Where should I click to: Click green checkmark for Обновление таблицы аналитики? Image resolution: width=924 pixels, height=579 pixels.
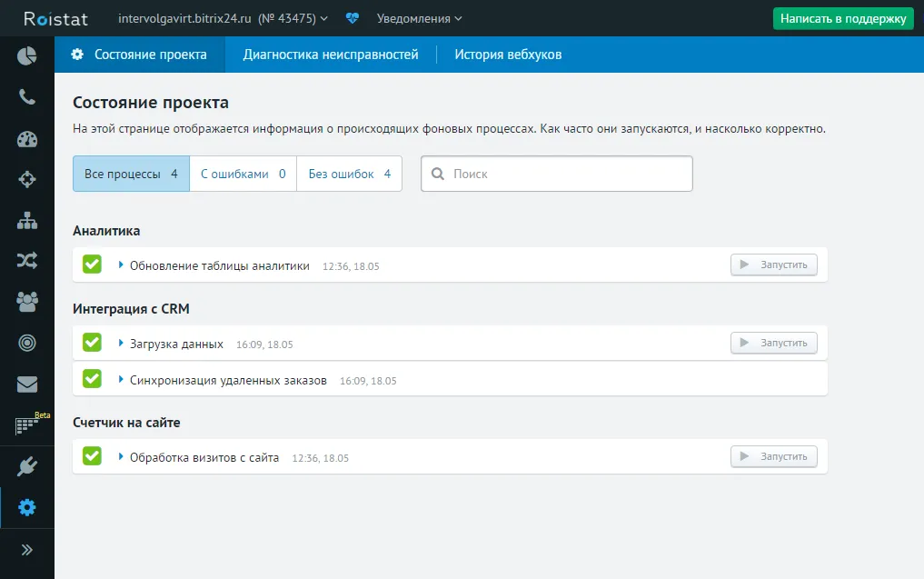point(92,265)
